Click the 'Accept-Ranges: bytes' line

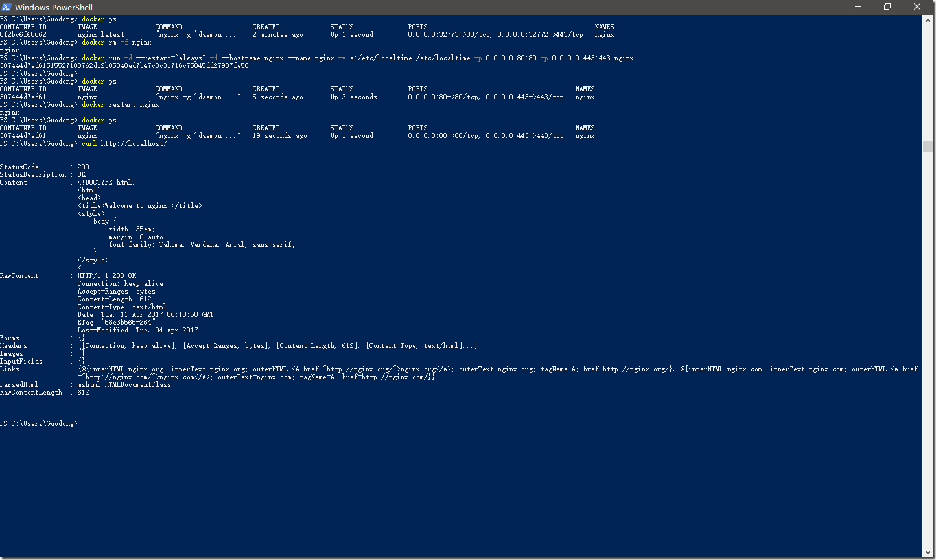pos(117,292)
